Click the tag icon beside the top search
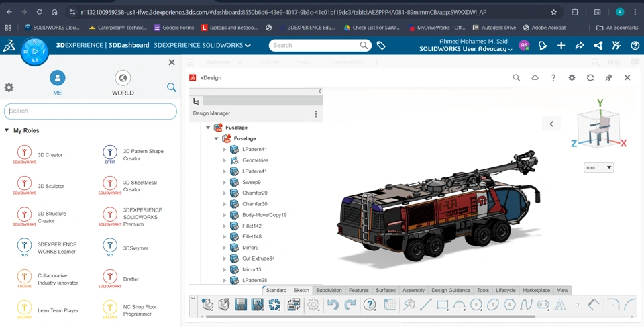Screen dimensions: 644x327 tap(381, 46)
